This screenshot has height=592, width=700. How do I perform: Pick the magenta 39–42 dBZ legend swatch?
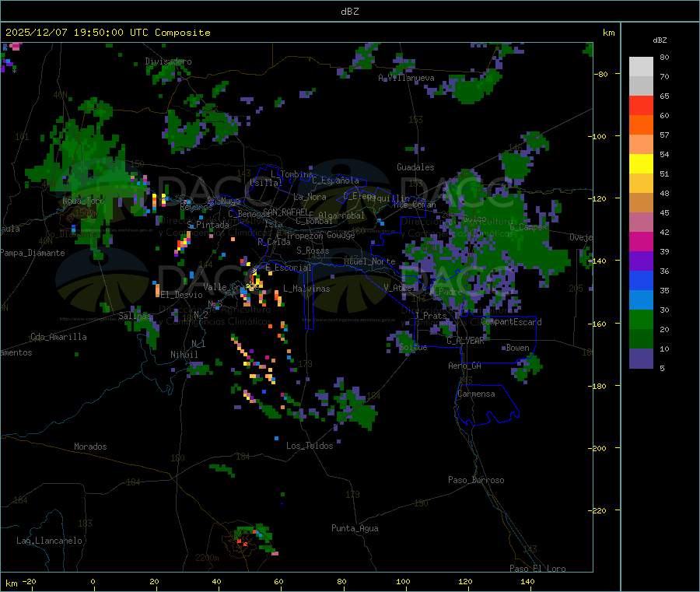641,241
